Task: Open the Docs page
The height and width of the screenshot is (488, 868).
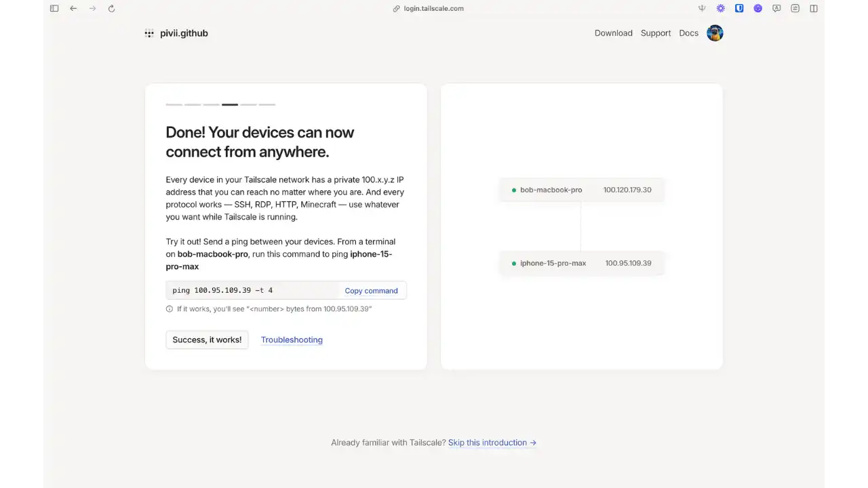Action: tap(688, 33)
